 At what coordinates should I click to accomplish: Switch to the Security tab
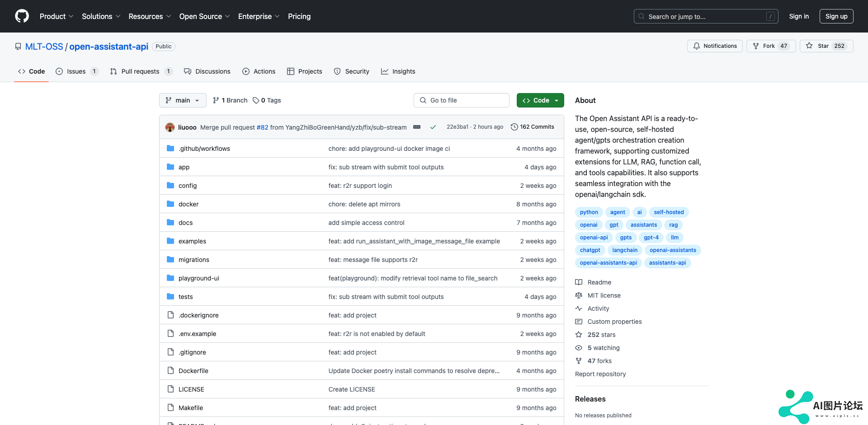point(352,71)
